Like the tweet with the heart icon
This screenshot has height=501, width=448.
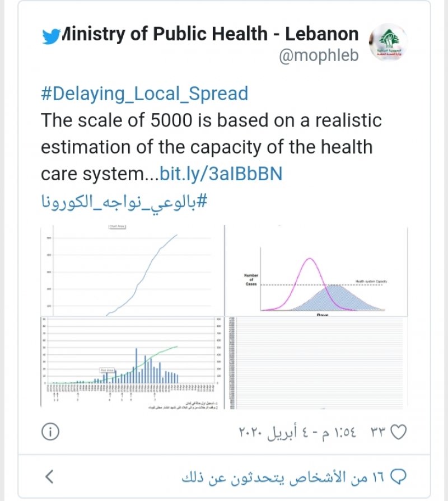(397, 432)
